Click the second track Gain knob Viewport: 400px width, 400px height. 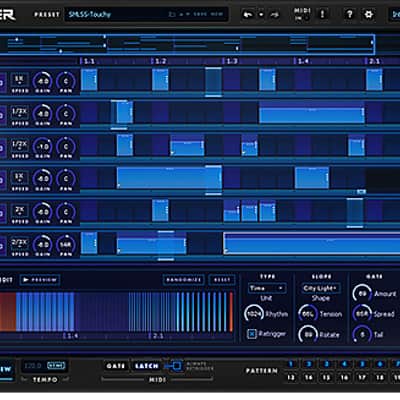[x=43, y=114]
